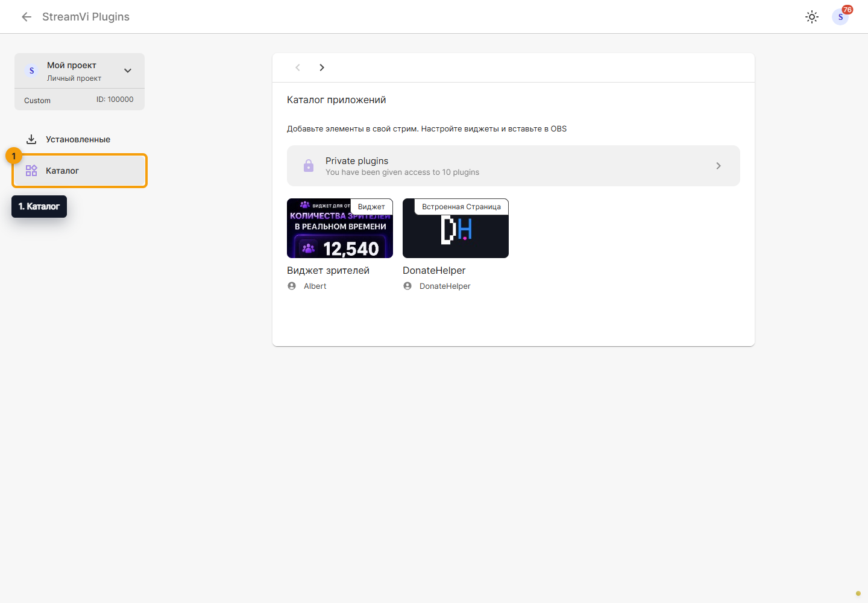Click the Custom plan label
Image resolution: width=868 pixels, height=603 pixels.
pos(37,101)
